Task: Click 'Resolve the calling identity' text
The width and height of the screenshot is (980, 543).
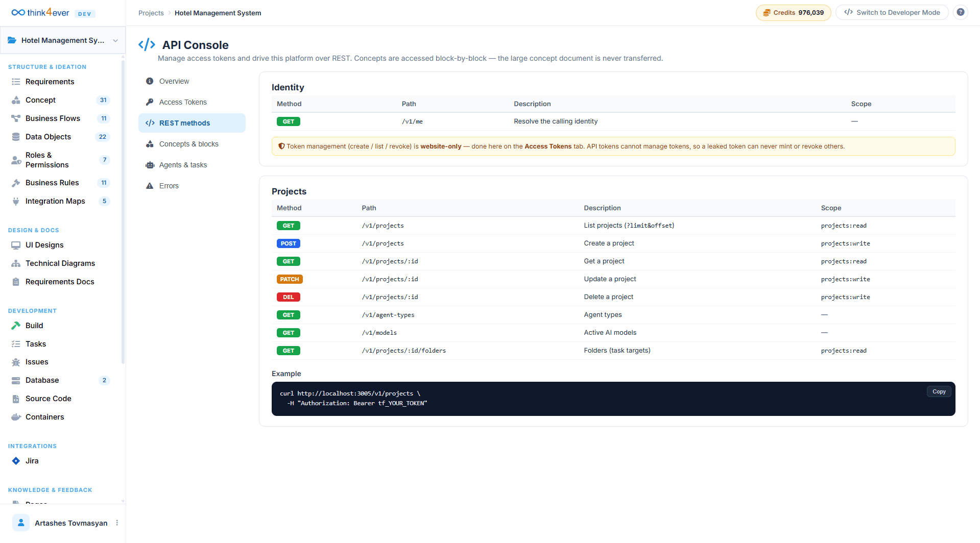Action: pos(556,121)
